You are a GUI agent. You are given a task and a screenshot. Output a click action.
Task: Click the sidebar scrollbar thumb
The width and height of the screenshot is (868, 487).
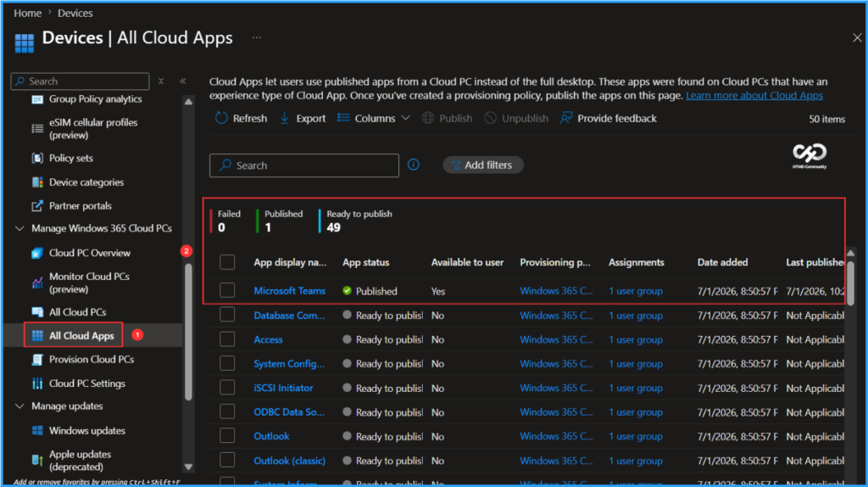click(x=188, y=332)
